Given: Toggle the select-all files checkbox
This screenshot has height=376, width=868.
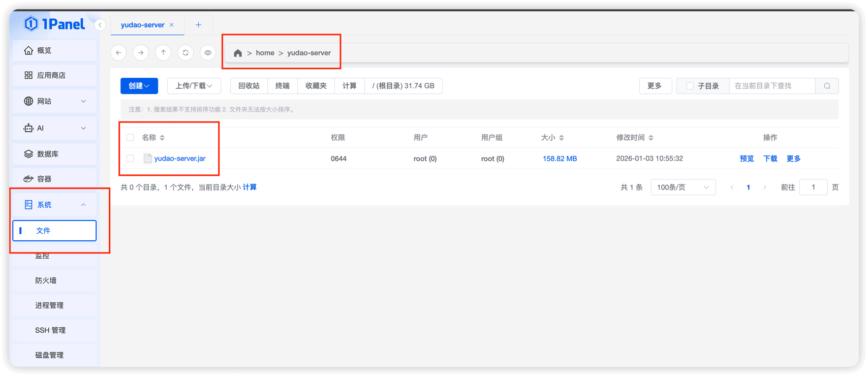Looking at the screenshot, I should (x=130, y=138).
